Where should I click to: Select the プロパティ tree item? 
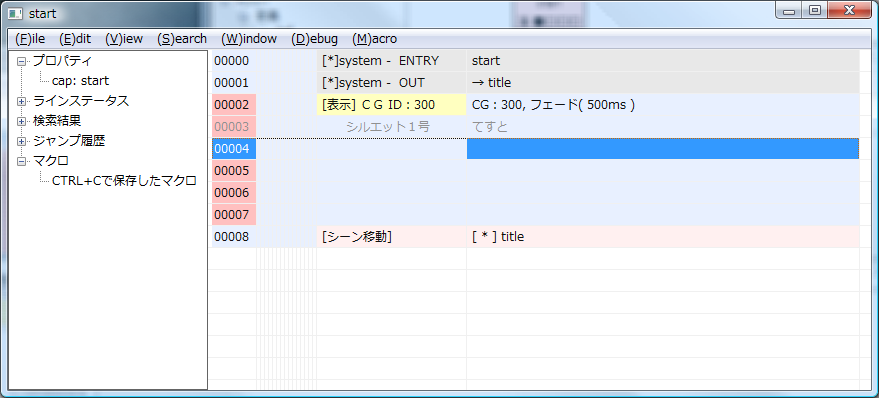(62, 61)
